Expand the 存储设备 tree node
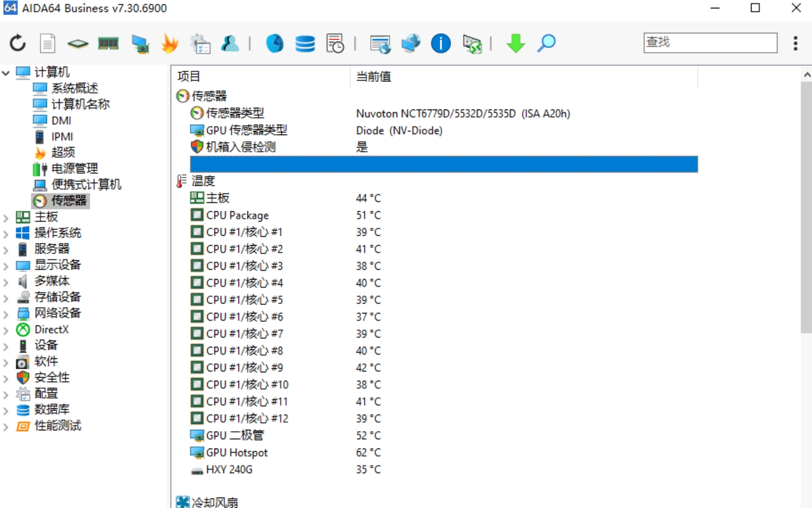 tap(6, 298)
